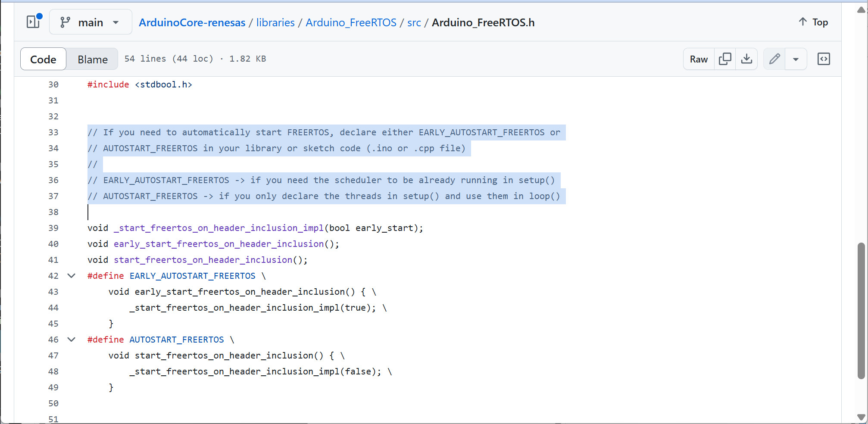Click the vertical scrollbar thumb

point(861,311)
